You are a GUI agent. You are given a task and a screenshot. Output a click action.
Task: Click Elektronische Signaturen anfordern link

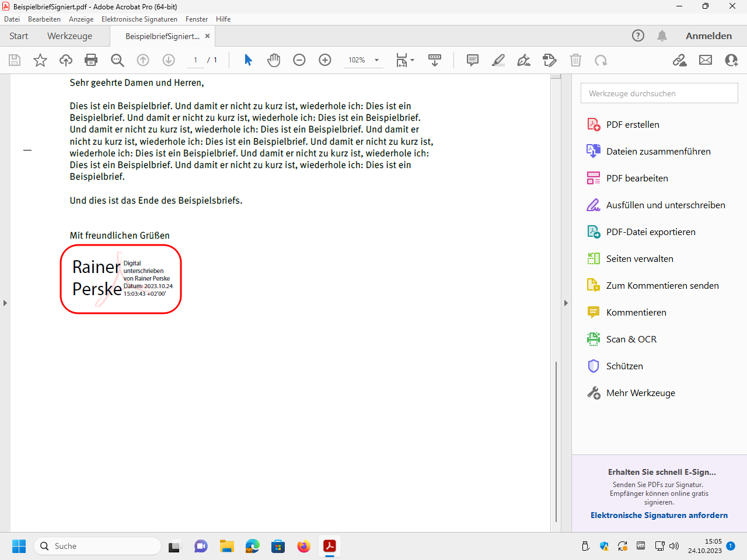[x=659, y=515]
